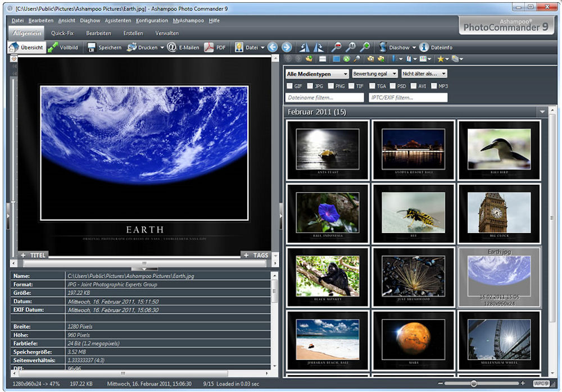Open the Nicht älter als dropdown
This screenshot has height=392, width=562.
[x=424, y=74]
